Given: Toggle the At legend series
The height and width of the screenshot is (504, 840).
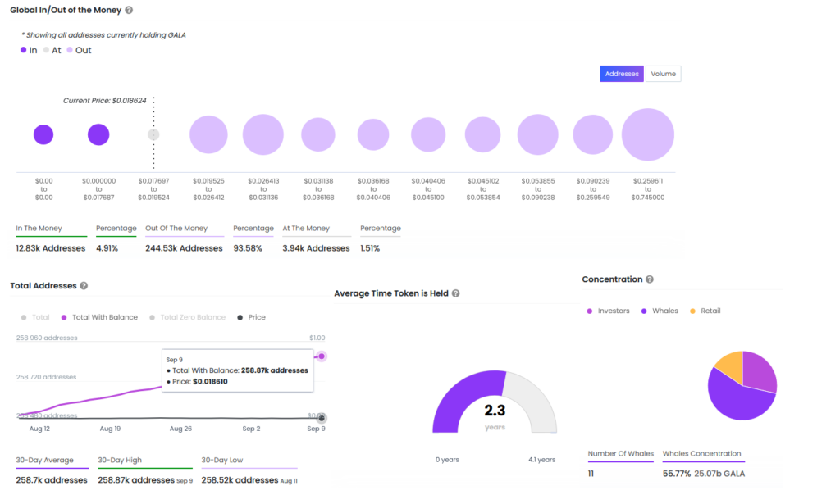Looking at the screenshot, I should [x=52, y=50].
